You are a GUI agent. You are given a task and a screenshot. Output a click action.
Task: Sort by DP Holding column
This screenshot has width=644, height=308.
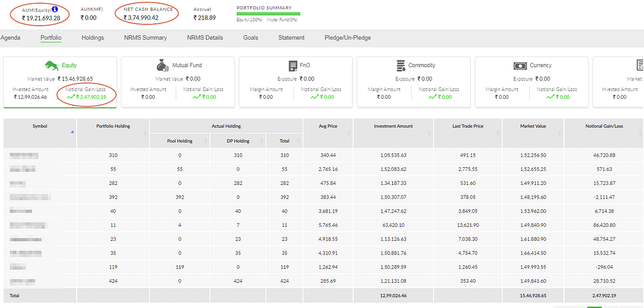263,141
